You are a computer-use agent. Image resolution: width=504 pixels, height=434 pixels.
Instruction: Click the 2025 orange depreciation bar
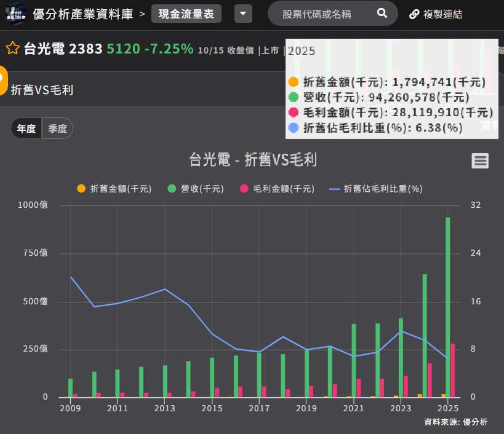443,395
